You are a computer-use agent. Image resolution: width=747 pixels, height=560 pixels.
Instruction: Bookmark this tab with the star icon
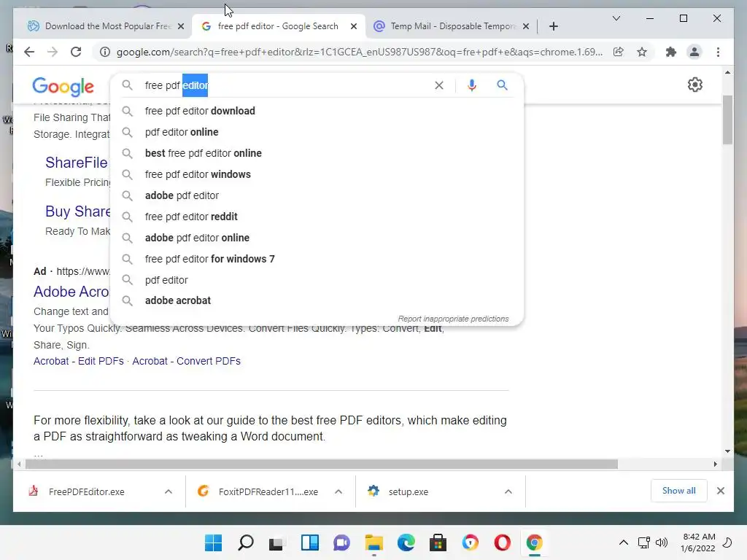[x=642, y=52]
